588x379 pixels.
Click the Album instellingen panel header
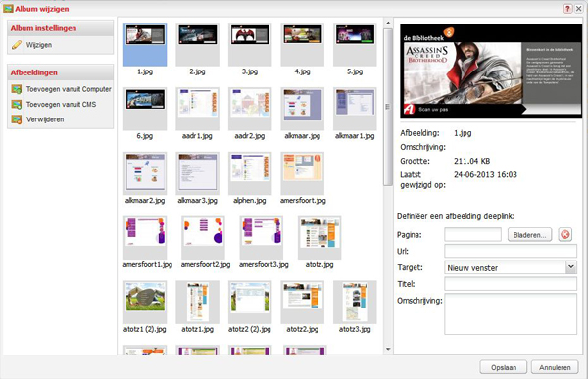(x=60, y=28)
